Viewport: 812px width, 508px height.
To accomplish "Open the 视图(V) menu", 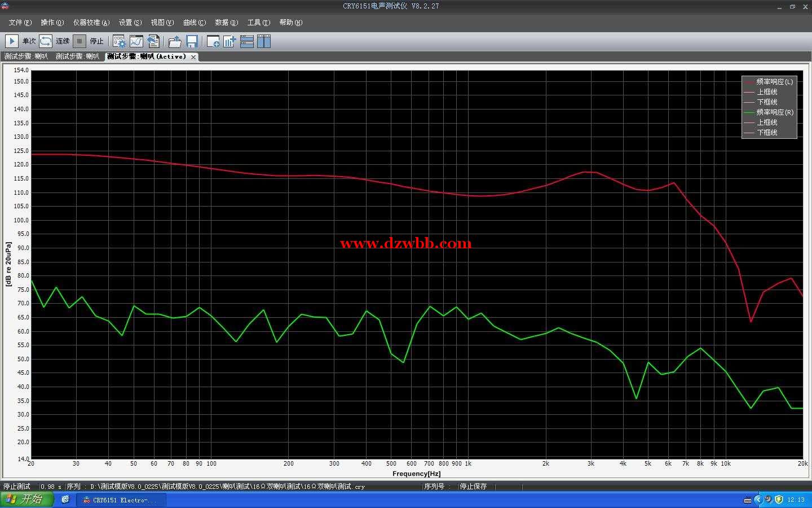I will tap(162, 23).
